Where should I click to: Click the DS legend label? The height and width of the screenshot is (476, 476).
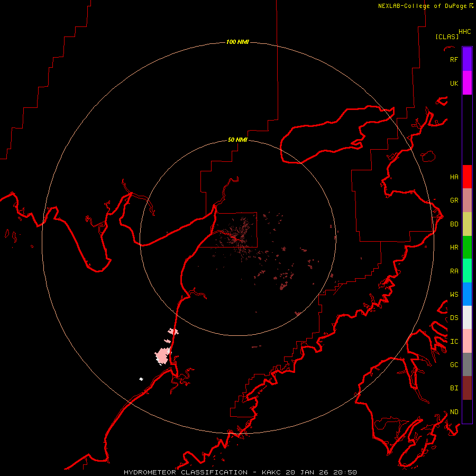point(454,317)
